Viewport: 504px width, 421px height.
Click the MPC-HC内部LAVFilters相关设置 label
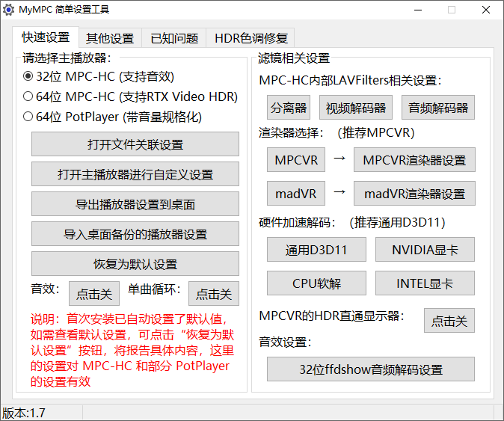click(x=351, y=80)
